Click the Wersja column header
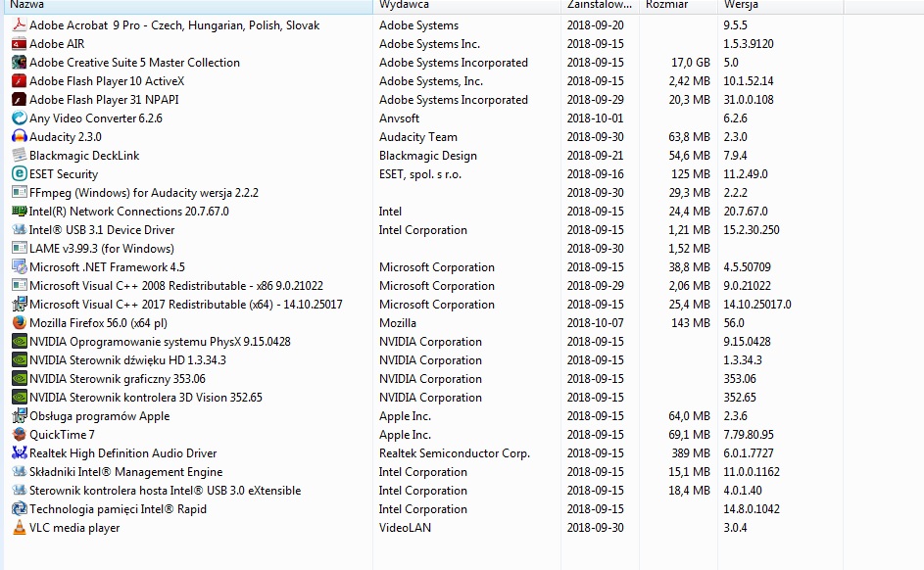 pos(780,5)
